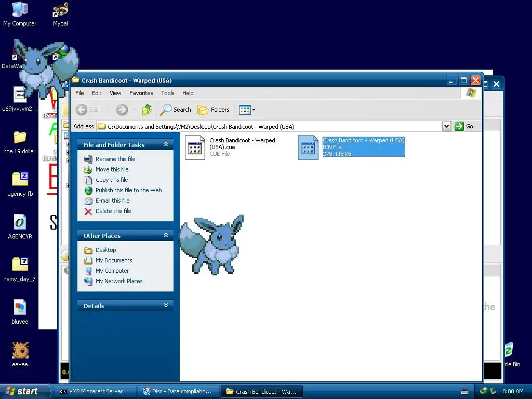The width and height of the screenshot is (532, 399).
Task: Select 'the 19 dollar' desktop folder
Action: (20, 142)
